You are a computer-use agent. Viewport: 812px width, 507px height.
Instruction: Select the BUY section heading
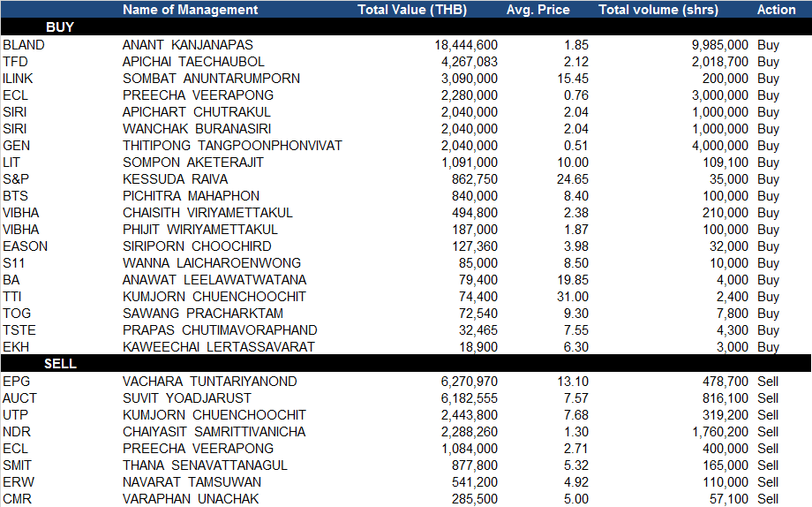[x=60, y=27]
